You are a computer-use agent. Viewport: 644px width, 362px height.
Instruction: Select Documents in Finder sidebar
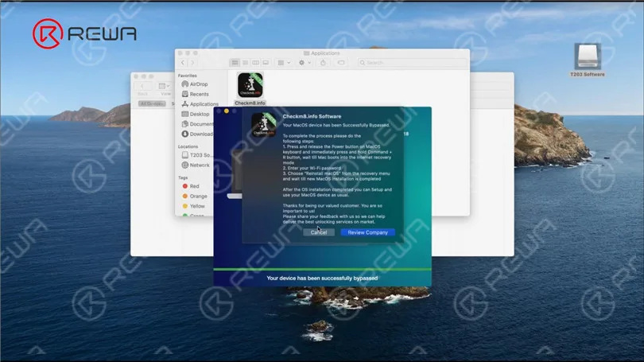click(x=197, y=123)
